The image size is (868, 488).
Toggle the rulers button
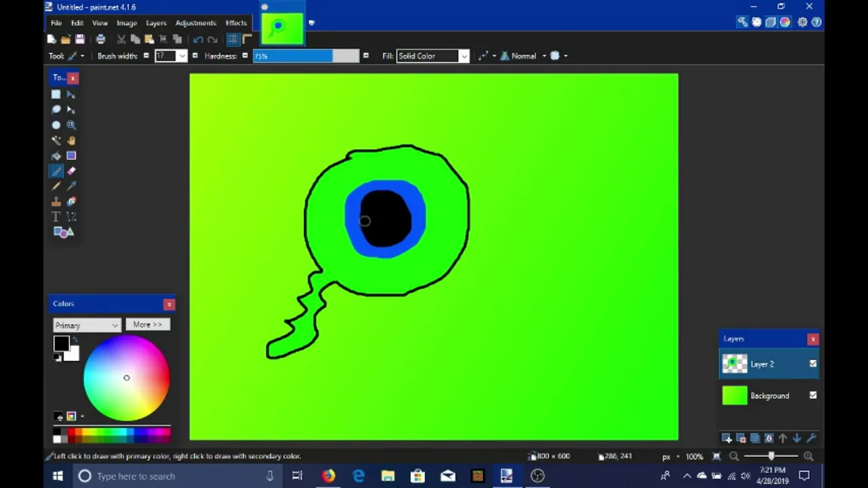point(247,39)
